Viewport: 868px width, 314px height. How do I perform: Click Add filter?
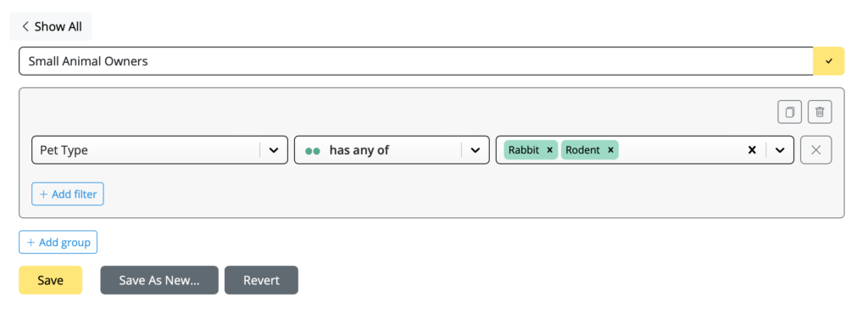[x=68, y=194]
